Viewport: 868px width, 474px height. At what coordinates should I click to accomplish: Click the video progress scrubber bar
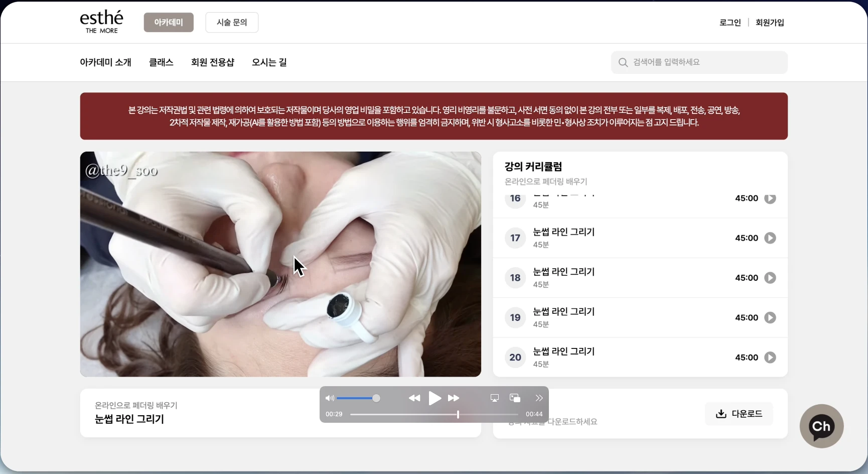point(434,414)
